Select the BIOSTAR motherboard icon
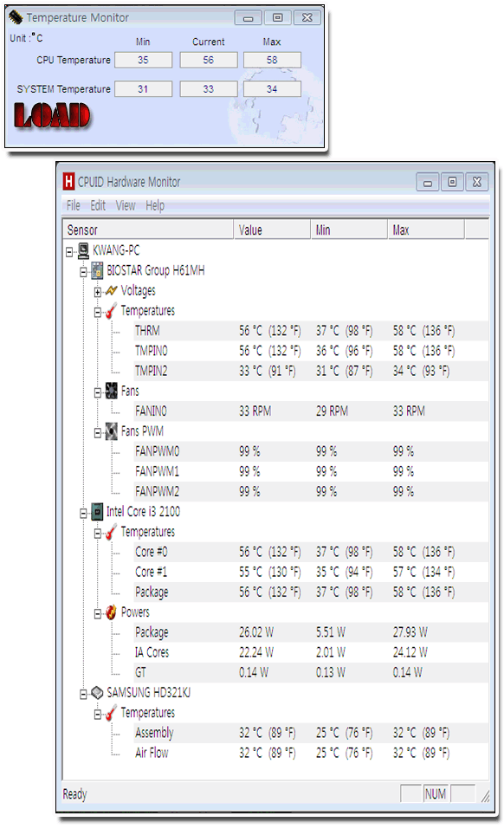This screenshot has height=835, width=504. 97,270
